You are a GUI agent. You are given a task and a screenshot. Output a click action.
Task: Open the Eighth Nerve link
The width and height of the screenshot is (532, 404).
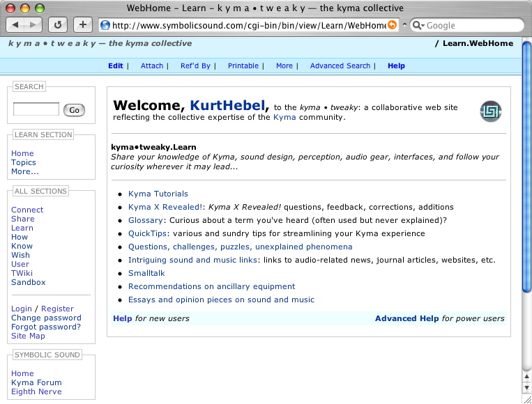(36, 391)
